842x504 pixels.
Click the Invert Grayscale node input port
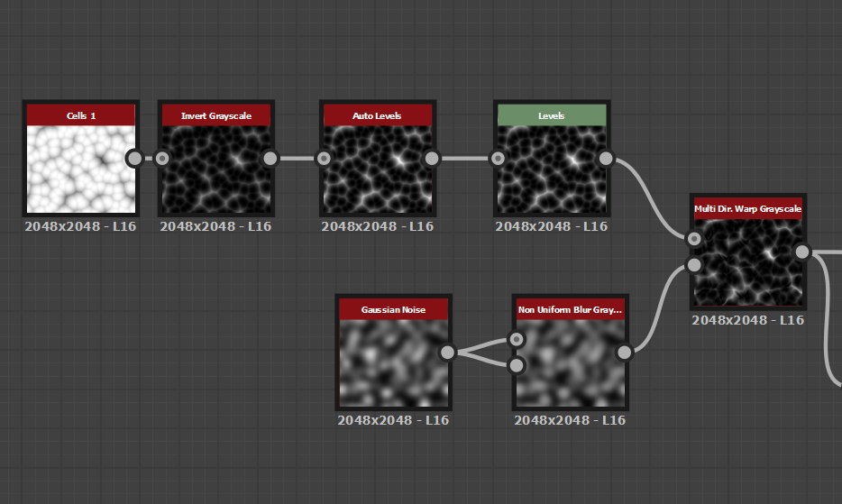(x=162, y=159)
